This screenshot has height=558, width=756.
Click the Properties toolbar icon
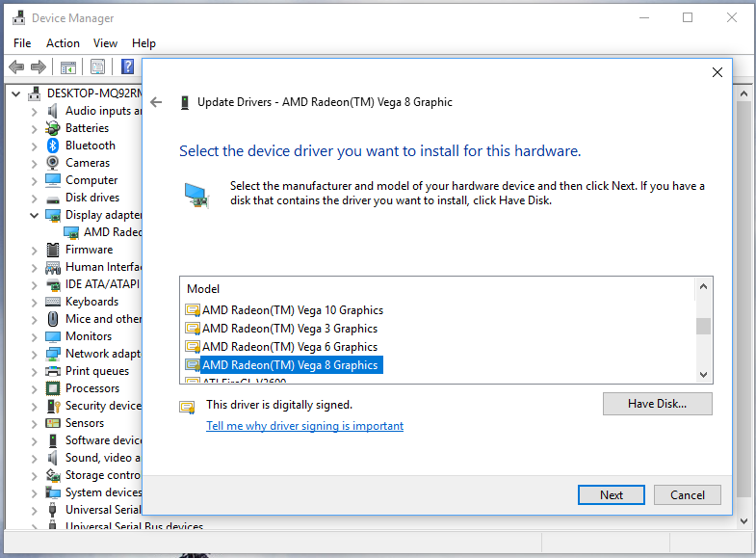coord(98,67)
